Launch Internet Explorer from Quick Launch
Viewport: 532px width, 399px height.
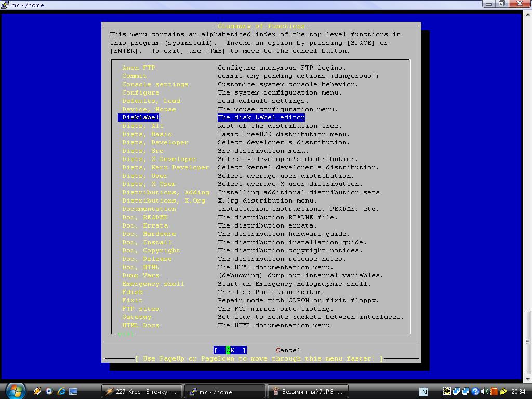pos(61,391)
